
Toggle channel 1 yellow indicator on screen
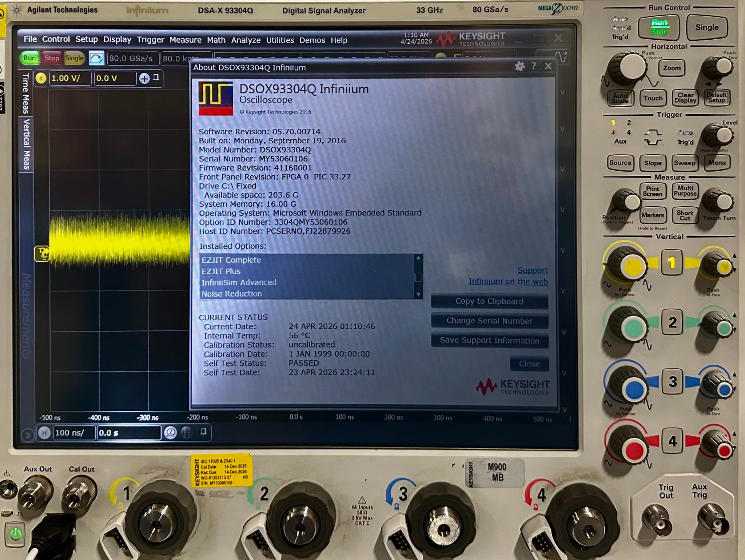pos(41,78)
